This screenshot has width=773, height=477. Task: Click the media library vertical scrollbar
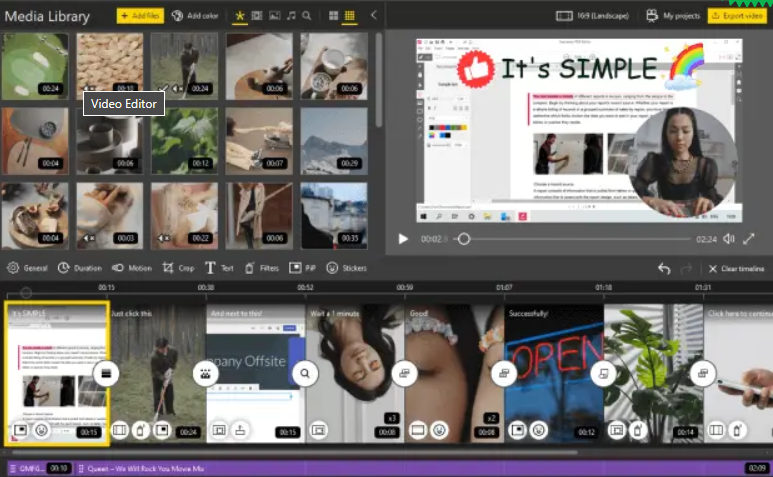tap(379, 80)
